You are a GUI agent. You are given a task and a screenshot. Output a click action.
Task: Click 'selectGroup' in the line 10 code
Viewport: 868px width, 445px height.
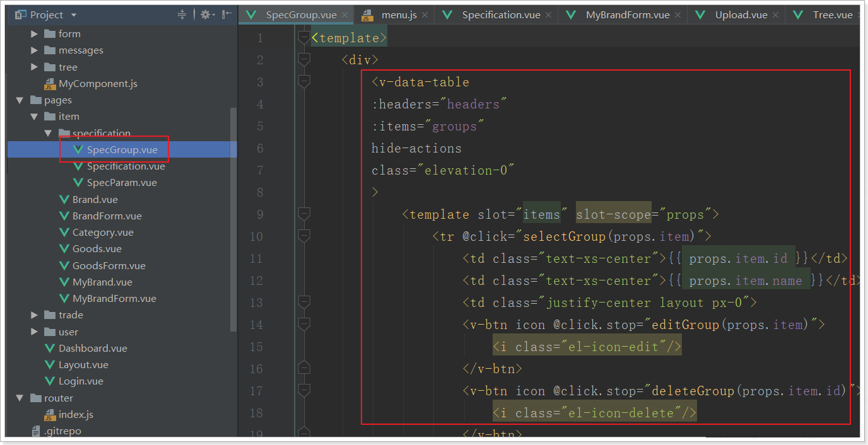pyautogui.click(x=565, y=236)
